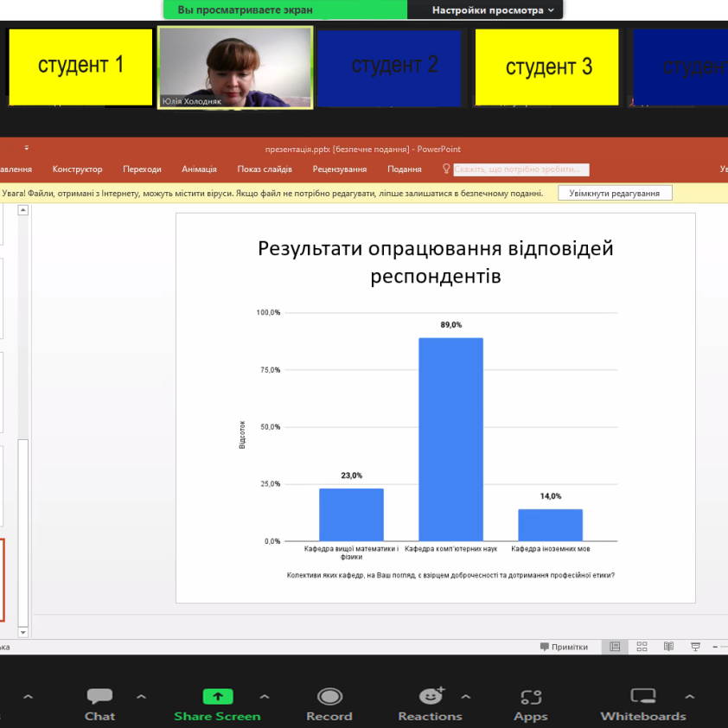Image resolution: width=728 pixels, height=728 pixels.
Task: Click the security warning message text
Action: tap(272, 193)
